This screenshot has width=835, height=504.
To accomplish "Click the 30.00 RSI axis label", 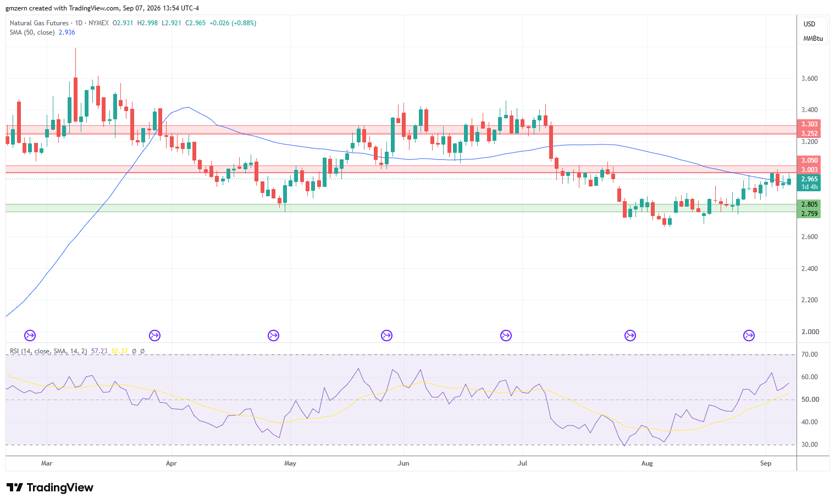I will 809,445.
